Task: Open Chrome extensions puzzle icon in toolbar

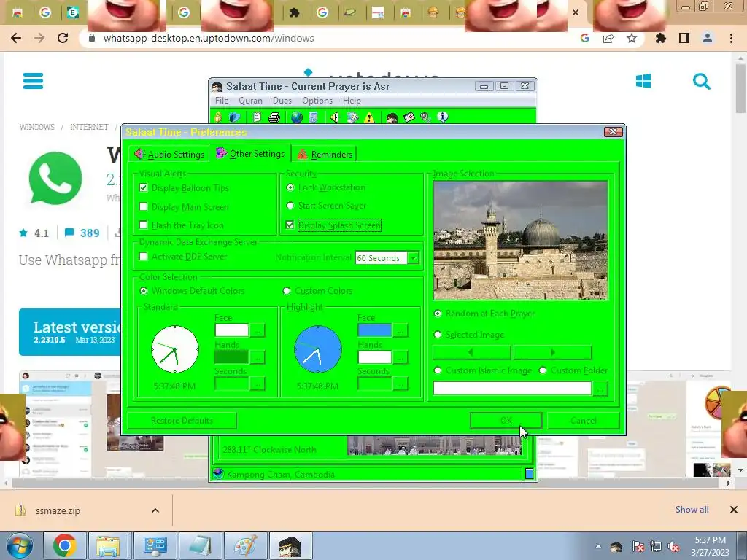Action: pos(660,38)
